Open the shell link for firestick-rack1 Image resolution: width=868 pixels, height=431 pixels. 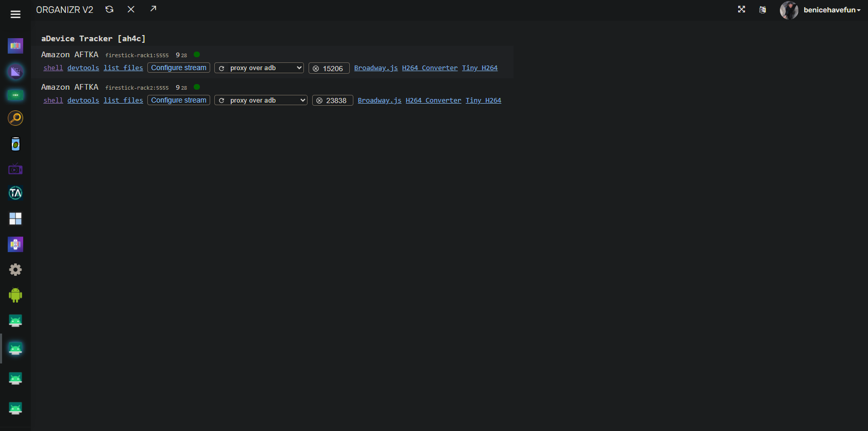[53, 68]
